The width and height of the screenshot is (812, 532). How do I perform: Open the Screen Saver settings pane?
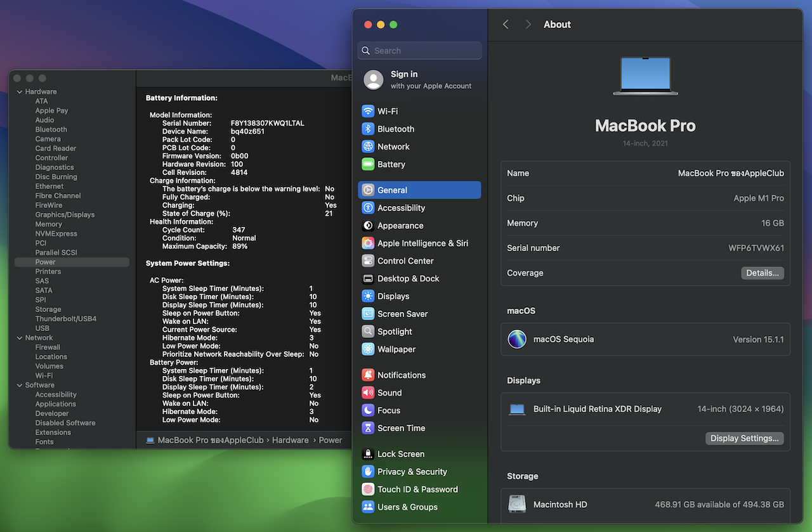tap(419, 314)
